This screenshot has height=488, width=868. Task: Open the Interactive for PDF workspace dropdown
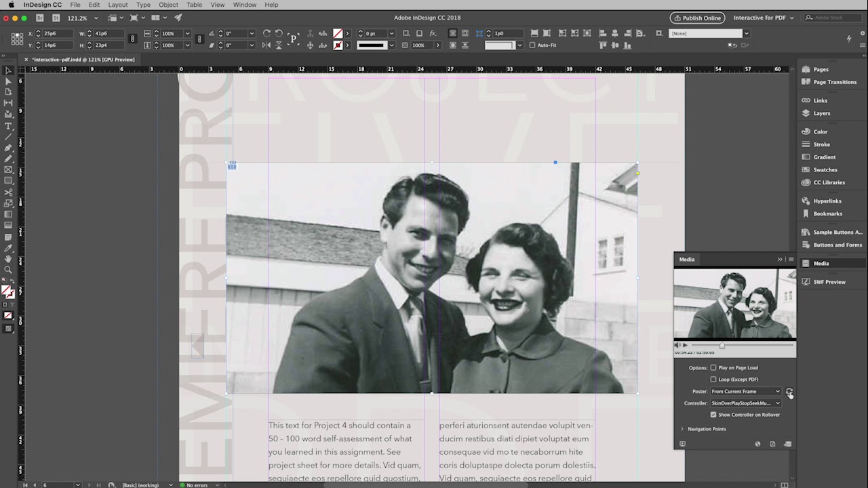pyautogui.click(x=763, y=18)
